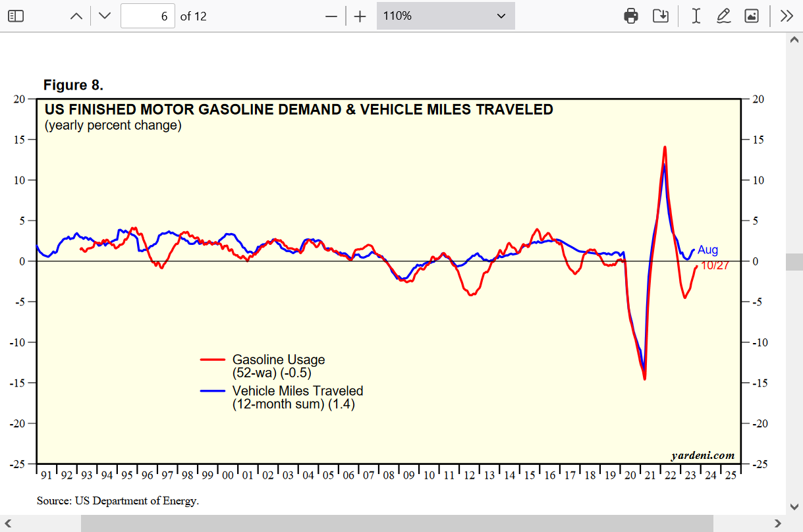Save the PDF document
The image size is (803, 532).
[x=661, y=16]
